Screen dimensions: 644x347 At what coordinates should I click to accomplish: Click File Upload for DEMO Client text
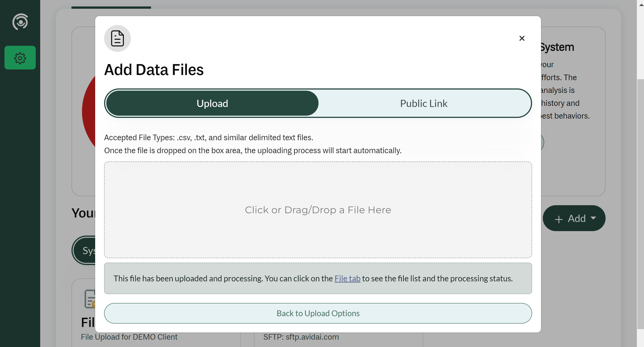click(129, 337)
